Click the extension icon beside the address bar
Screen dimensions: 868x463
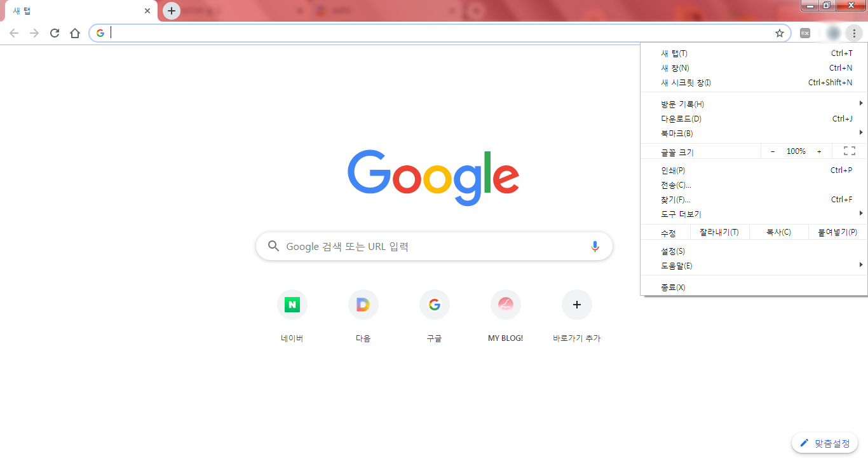click(x=805, y=33)
